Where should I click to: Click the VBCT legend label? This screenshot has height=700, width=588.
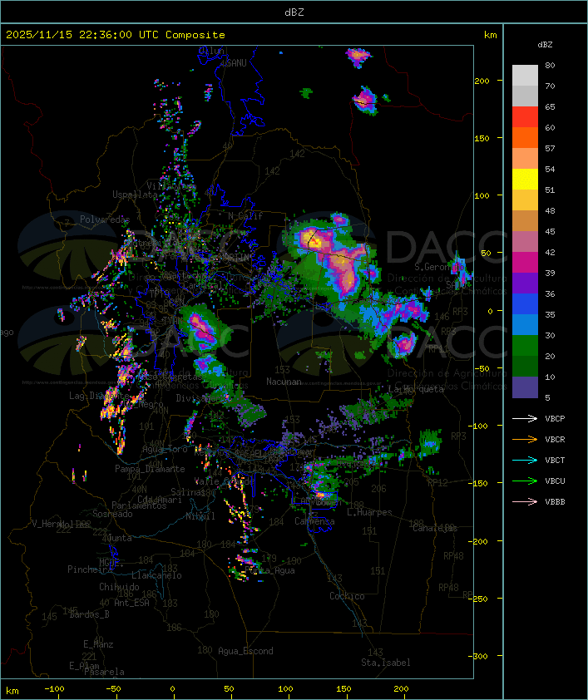(x=555, y=461)
